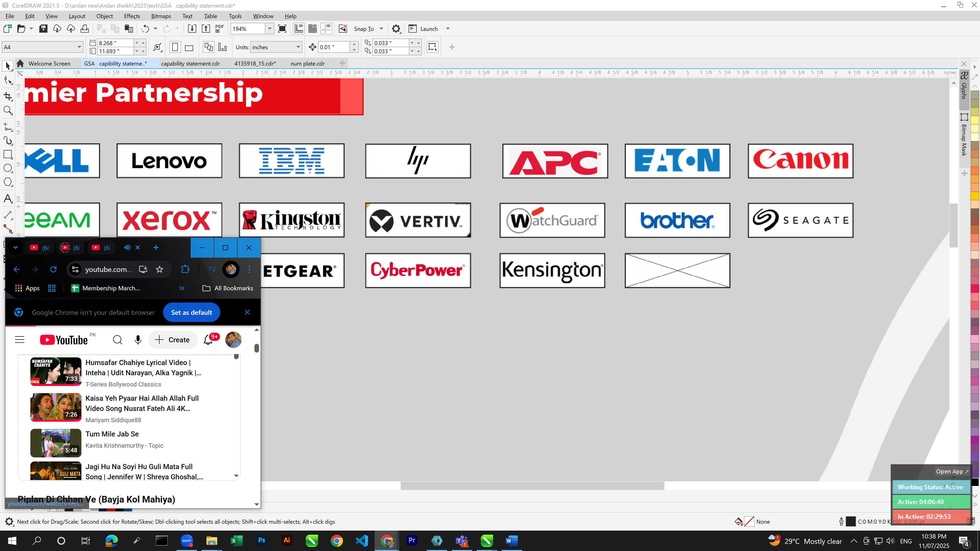Set page orientation to Portrait
The image size is (980, 551).
tap(175, 47)
